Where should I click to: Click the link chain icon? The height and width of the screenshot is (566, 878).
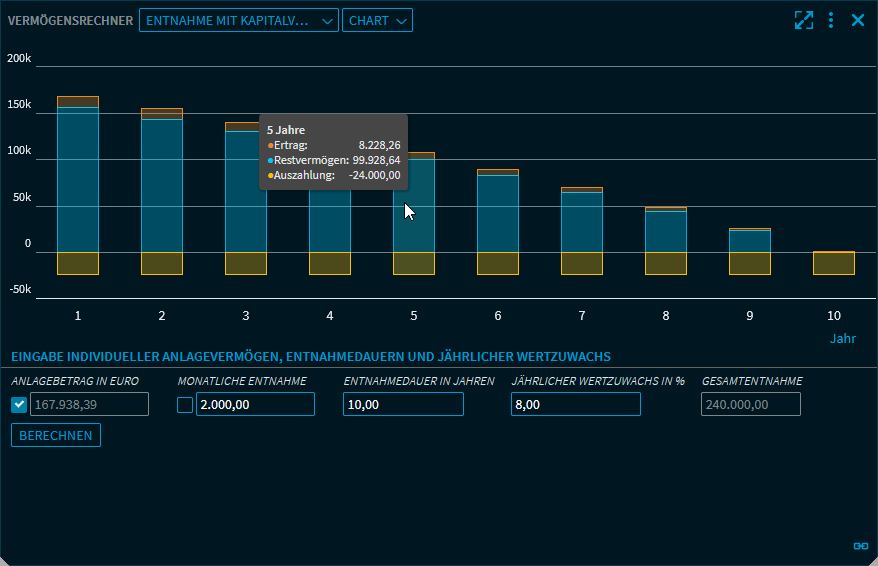[x=860, y=546]
